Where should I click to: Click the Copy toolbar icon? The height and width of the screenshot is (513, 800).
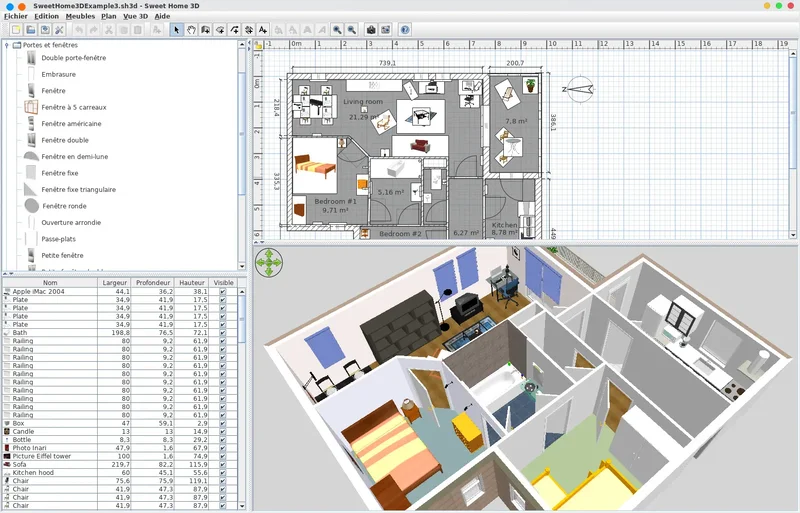(x=123, y=30)
